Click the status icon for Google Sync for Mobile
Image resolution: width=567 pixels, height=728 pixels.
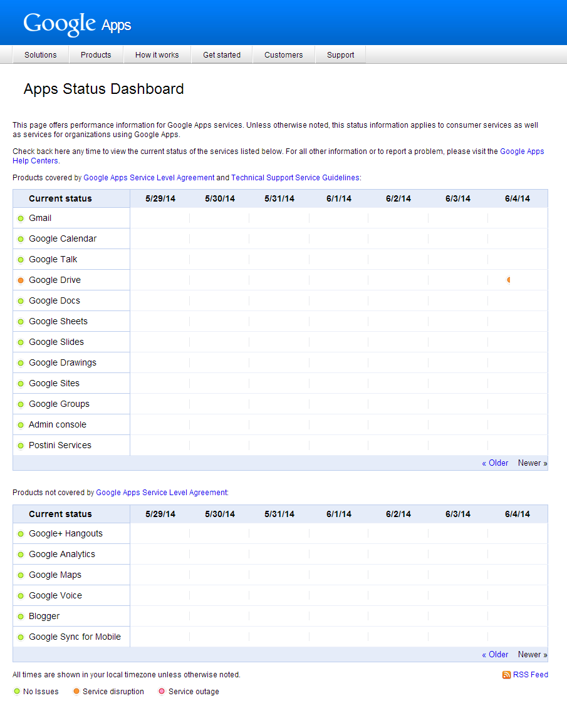(21, 637)
